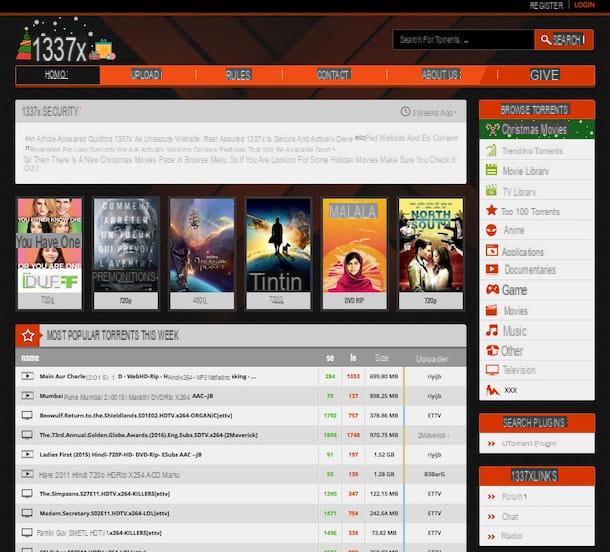This screenshot has height=552, width=610.
Task: Click the Game controller icon
Action: [x=493, y=289]
